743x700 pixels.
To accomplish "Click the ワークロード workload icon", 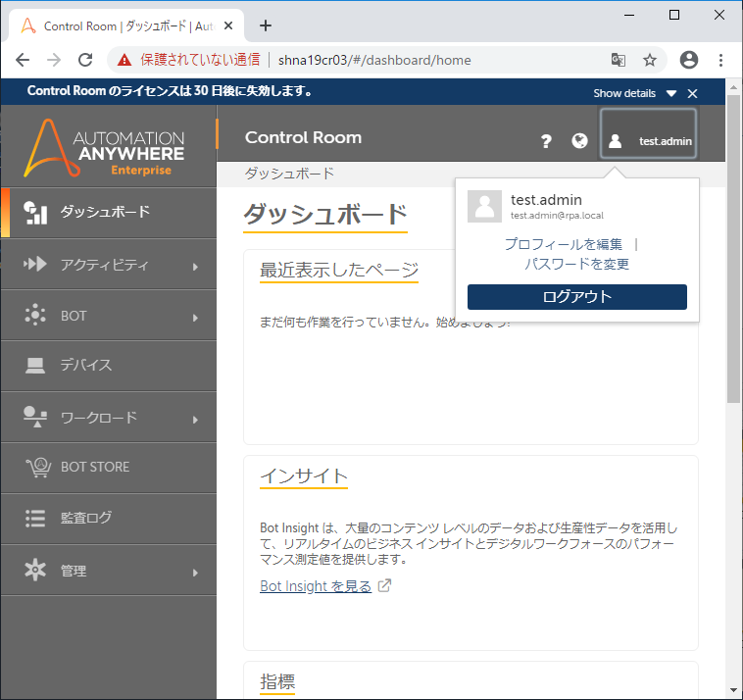I will [35, 417].
